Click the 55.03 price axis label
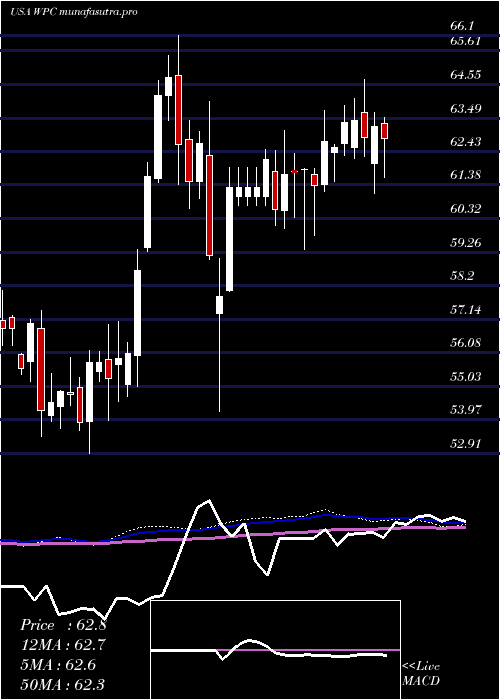This screenshot has height=700, width=500. pyautogui.click(x=465, y=376)
